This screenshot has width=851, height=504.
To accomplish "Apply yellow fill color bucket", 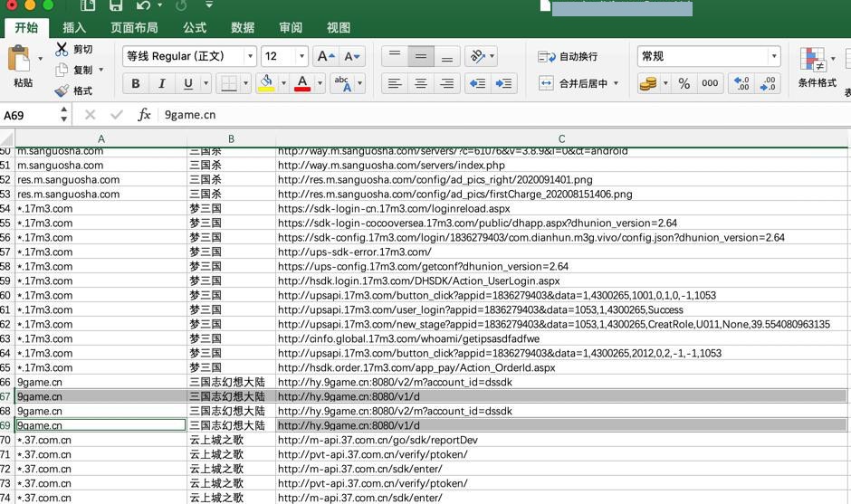I will tap(266, 83).
